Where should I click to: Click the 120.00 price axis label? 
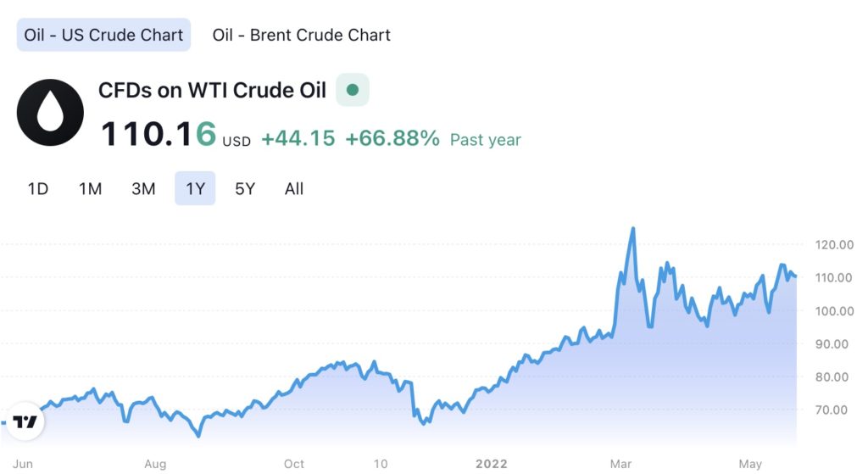[835, 245]
